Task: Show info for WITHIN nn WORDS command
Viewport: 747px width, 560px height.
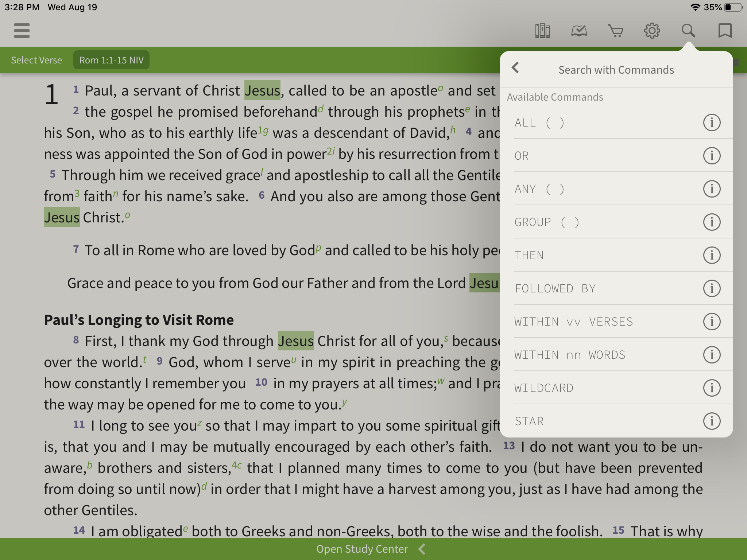Action: point(712,355)
